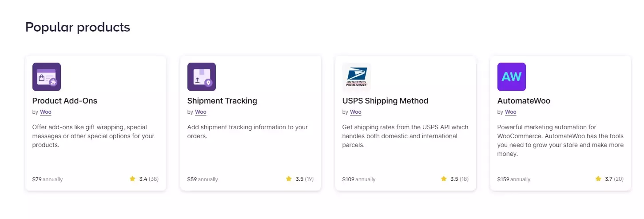Open the Shipment Tracking title link
Viewport: 644px width, 219px height.
(x=222, y=101)
